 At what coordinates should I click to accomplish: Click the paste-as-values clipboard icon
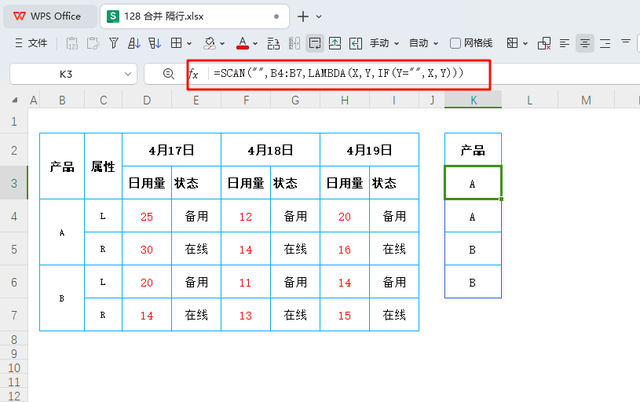pos(72,43)
